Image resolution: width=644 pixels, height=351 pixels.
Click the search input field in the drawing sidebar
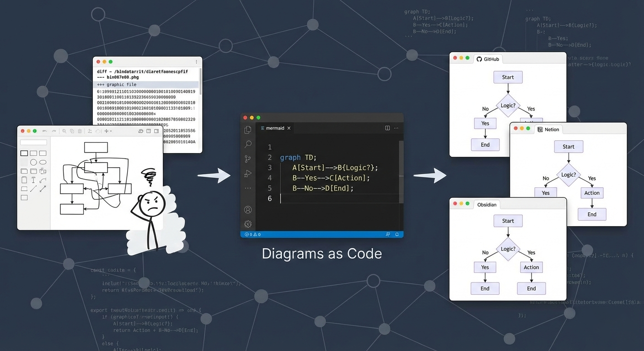click(x=33, y=142)
